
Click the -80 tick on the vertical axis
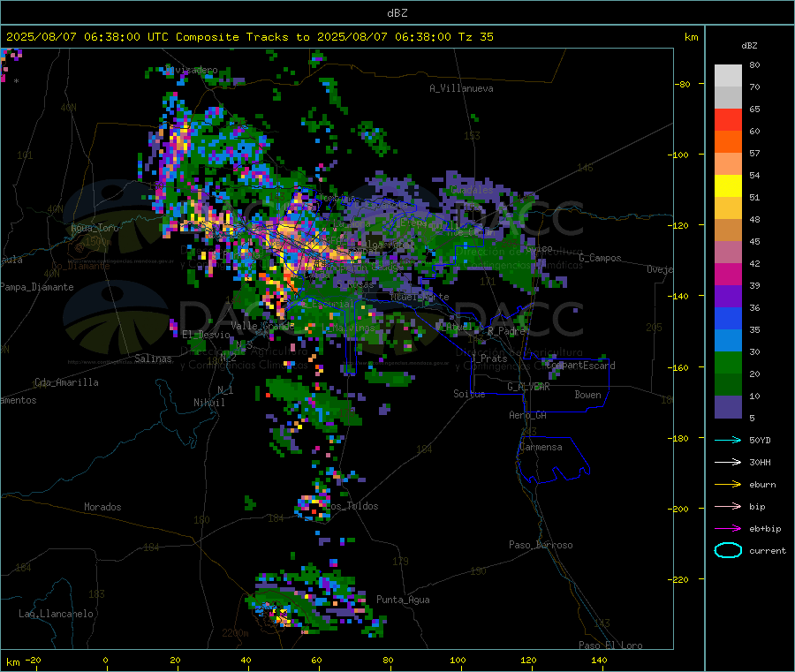[682, 84]
